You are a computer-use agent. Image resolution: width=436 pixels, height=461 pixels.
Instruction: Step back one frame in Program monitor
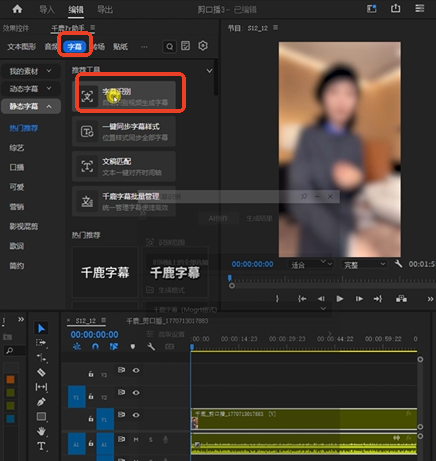click(321, 299)
